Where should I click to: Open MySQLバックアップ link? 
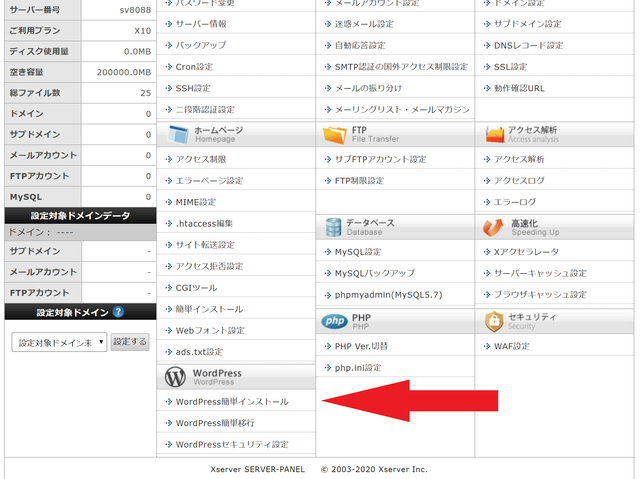[375, 273]
